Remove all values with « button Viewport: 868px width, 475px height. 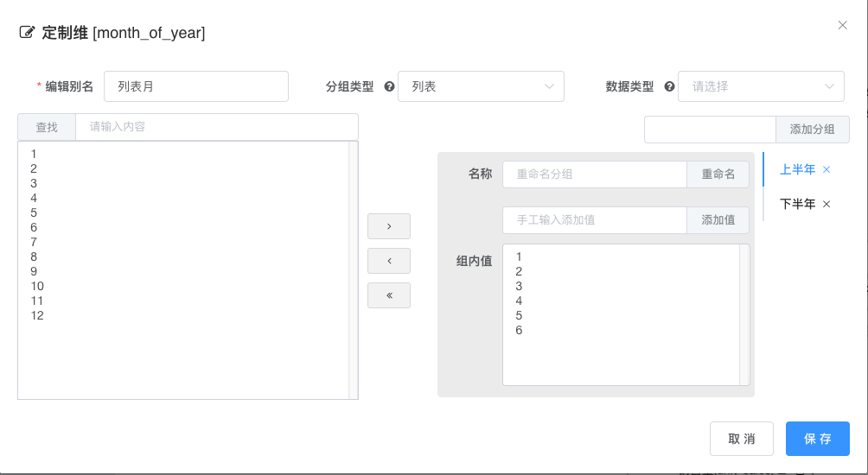[389, 295]
